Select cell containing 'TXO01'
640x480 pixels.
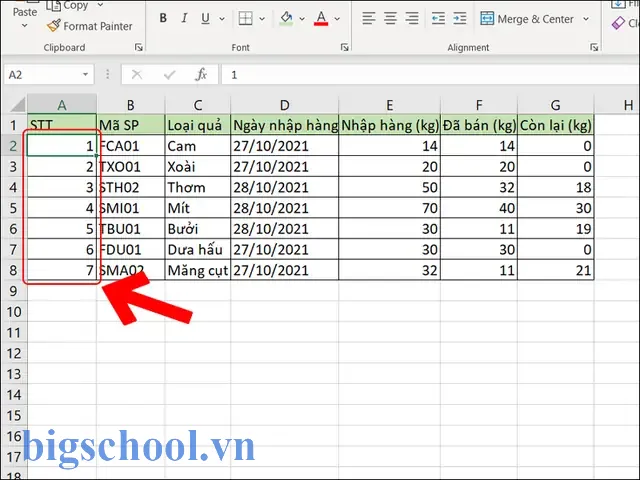point(131,167)
